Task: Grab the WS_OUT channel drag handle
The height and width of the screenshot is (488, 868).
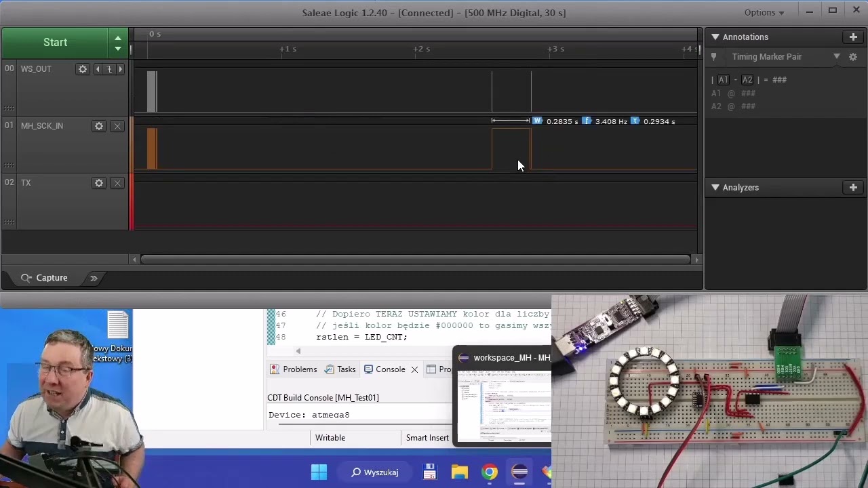Action: (x=9, y=108)
